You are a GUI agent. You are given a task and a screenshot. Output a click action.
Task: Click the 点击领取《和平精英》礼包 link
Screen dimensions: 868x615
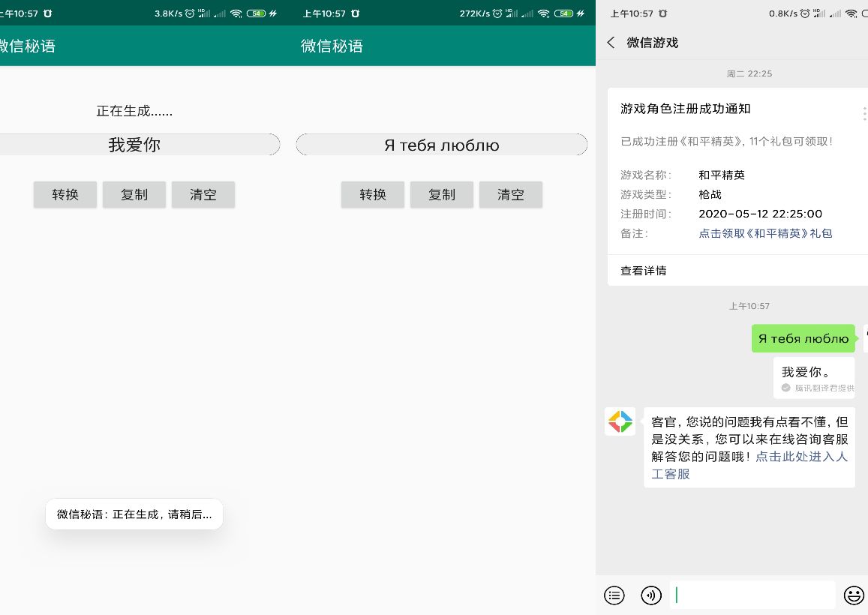coord(765,233)
